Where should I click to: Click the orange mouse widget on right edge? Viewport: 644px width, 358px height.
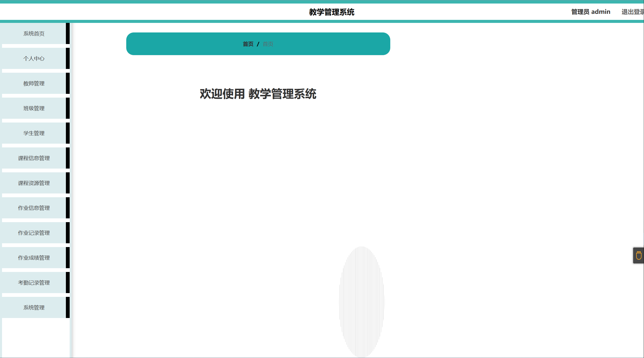pyautogui.click(x=638, y=255)
